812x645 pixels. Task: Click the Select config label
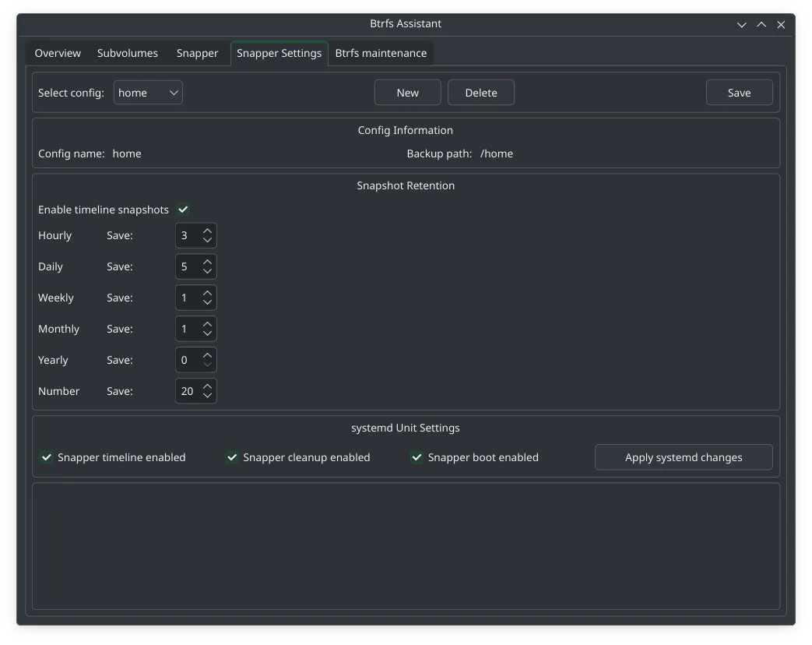pos(71,93)
